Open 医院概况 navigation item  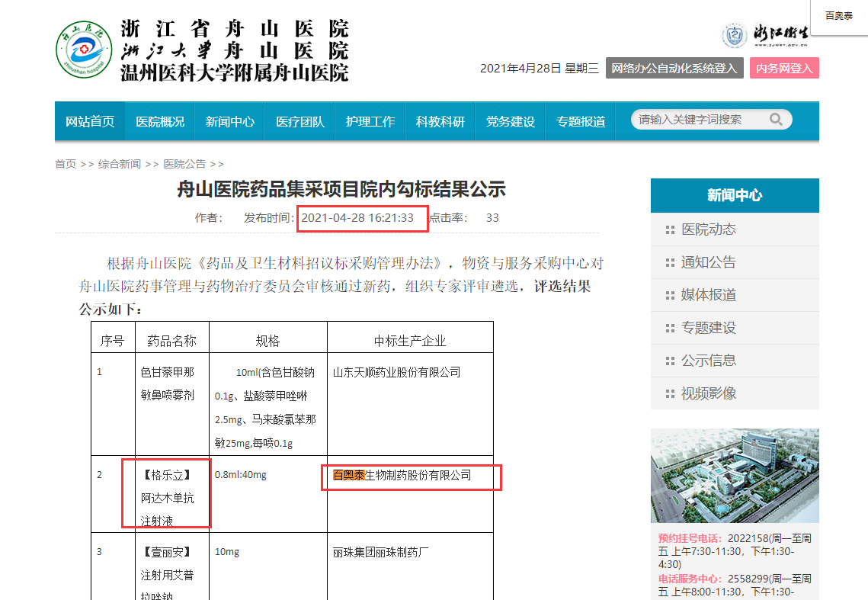click(160, 121)
